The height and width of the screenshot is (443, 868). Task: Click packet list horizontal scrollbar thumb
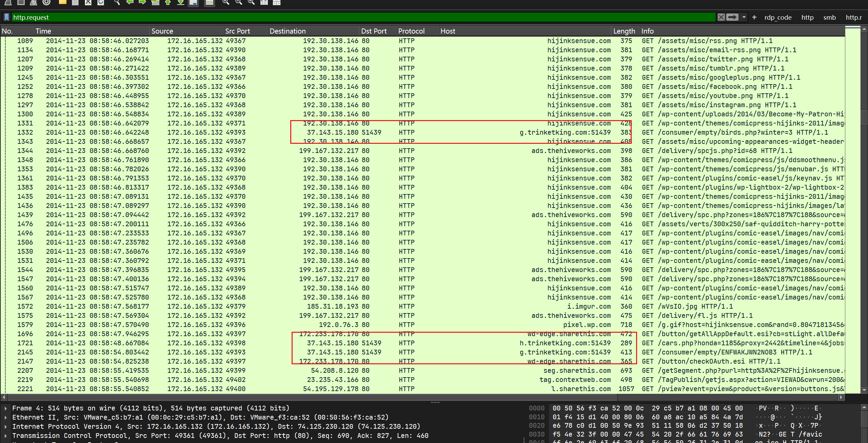tap(312, 397)
